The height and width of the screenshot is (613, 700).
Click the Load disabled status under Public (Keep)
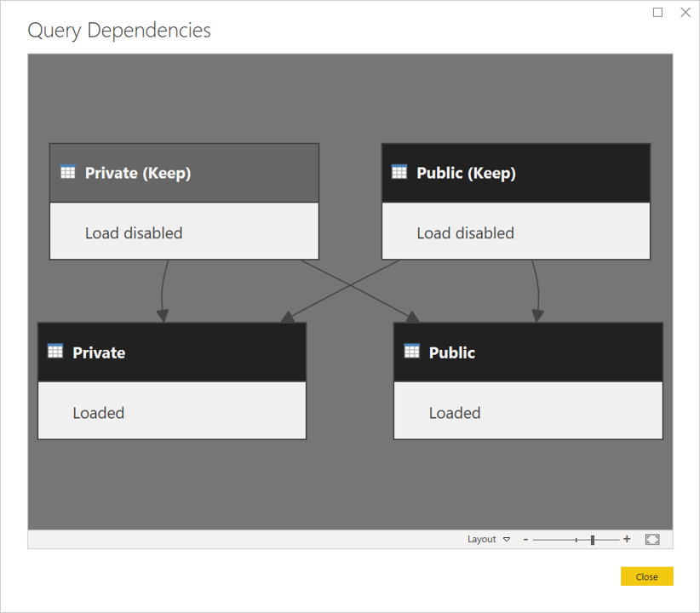[x=465, y=232]
